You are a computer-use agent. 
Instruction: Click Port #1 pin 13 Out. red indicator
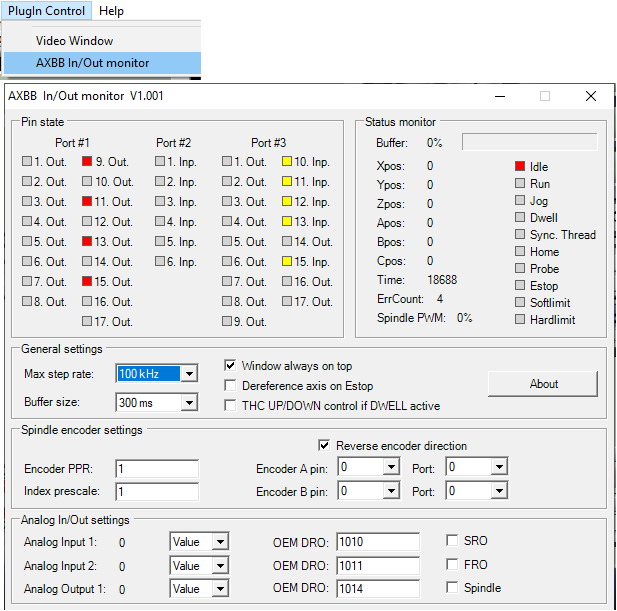87,242
